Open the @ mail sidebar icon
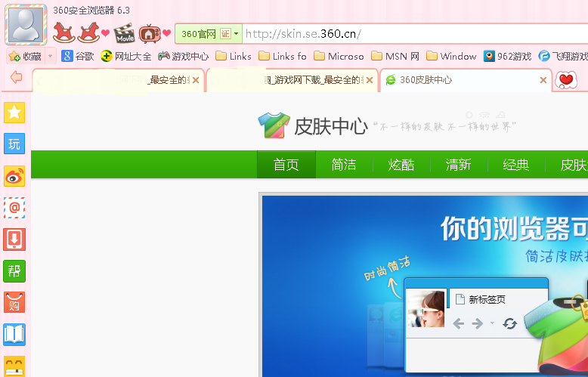 tap(14, 208)
